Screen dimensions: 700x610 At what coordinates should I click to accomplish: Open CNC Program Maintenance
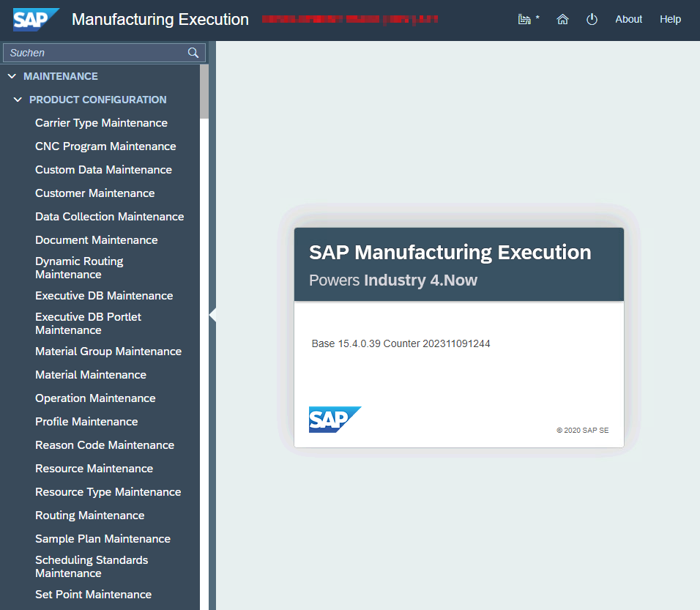pos(105,146)
